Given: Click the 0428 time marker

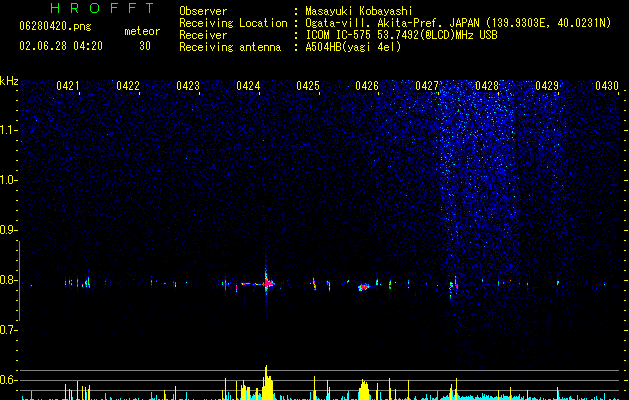Looking at the screenshot, I should [x=487, y=85].
